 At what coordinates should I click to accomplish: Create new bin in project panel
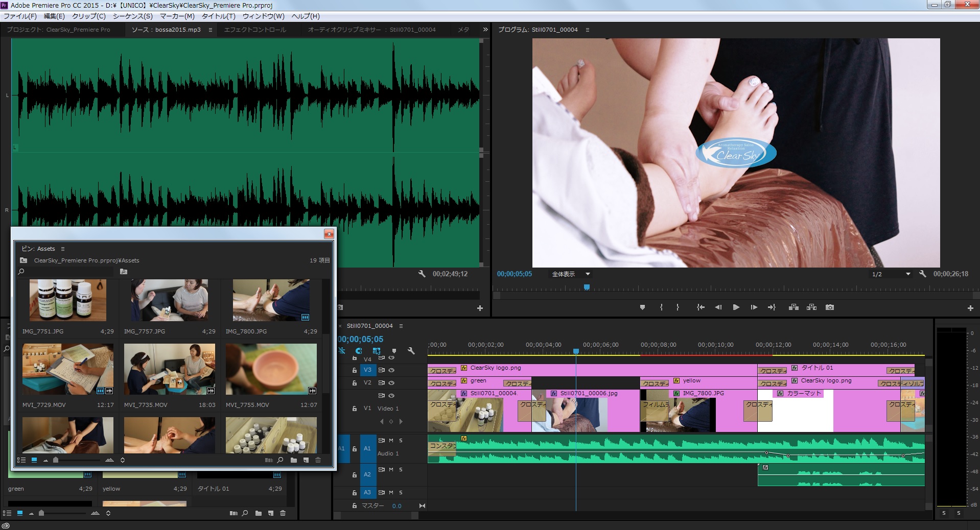(258, 513)
